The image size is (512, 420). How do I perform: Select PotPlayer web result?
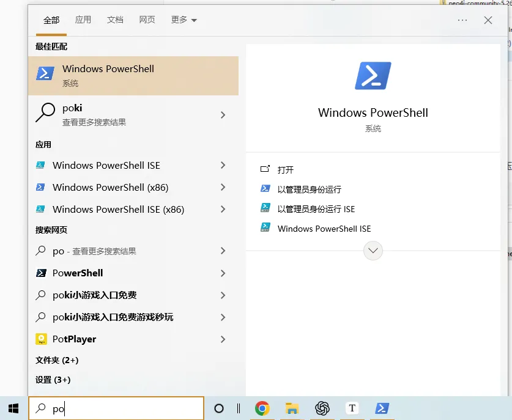(133, 339)
